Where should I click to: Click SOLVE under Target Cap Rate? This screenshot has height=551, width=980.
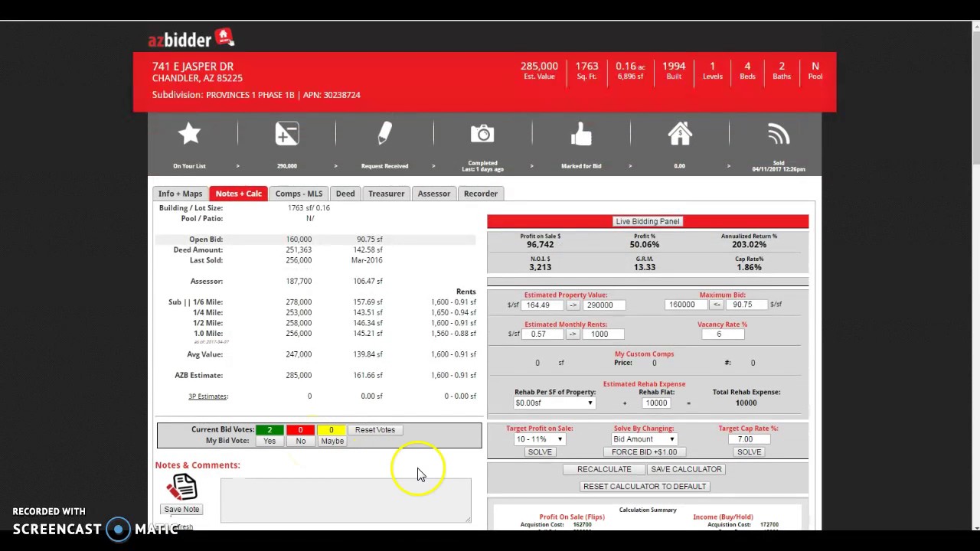coord(749,452)
